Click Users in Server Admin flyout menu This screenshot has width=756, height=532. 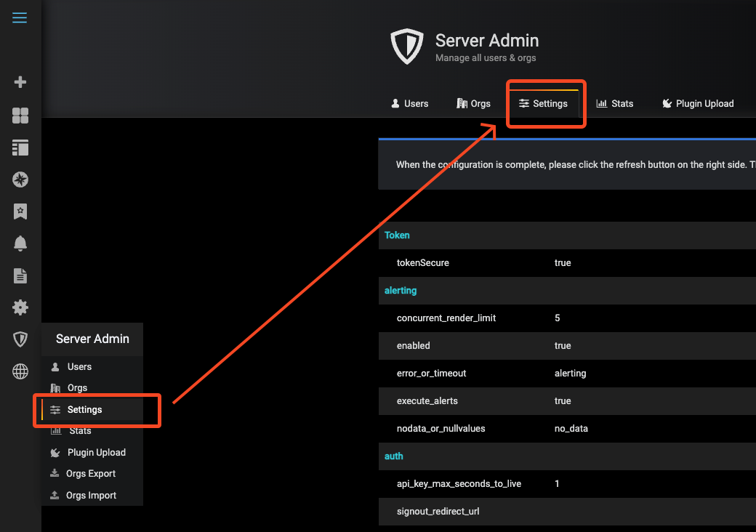click(x=79, y=367)
